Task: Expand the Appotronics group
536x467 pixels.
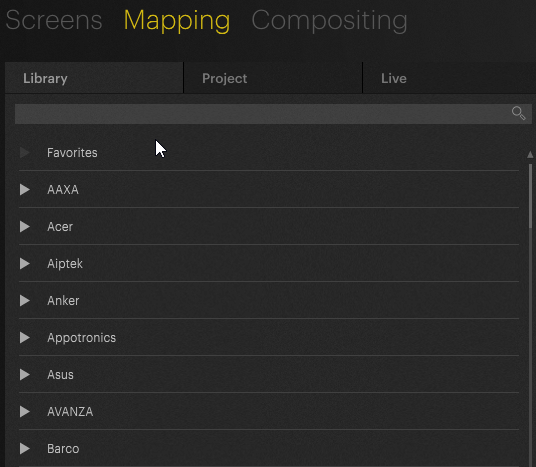Action: click(25, 337)
